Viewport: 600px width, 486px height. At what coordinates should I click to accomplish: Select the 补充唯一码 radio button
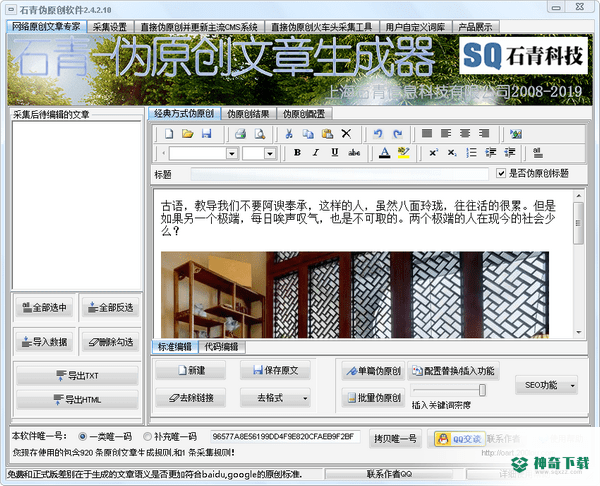[x=147, y=436]
